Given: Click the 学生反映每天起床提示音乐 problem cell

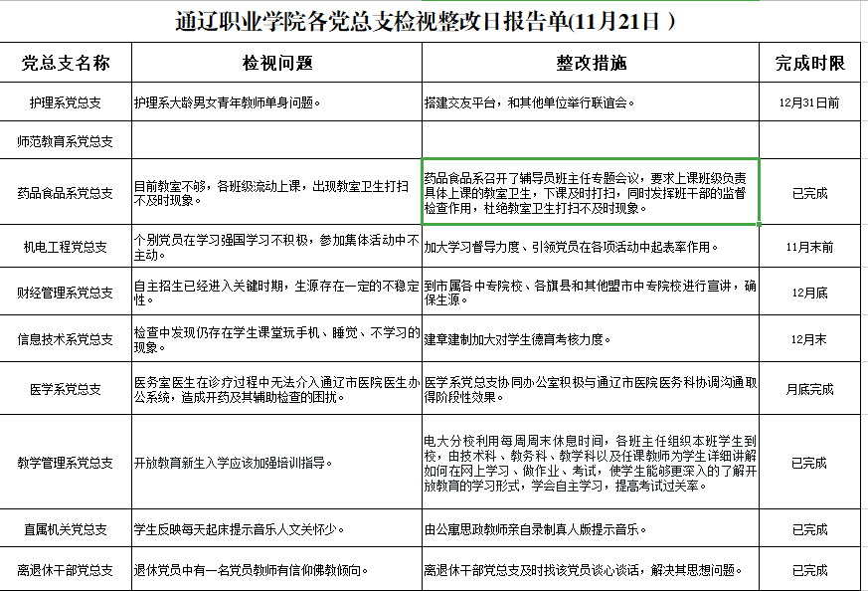Looking at the screenshot, I should coord(276,529).
